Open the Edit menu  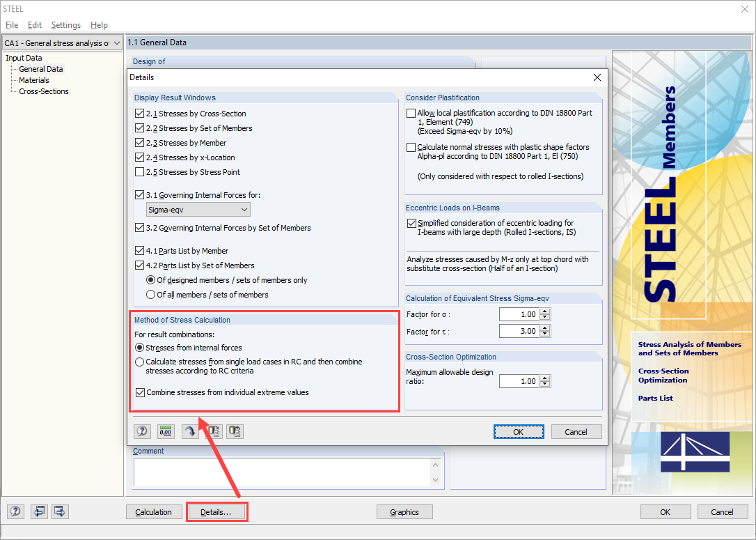pos(35,25)
